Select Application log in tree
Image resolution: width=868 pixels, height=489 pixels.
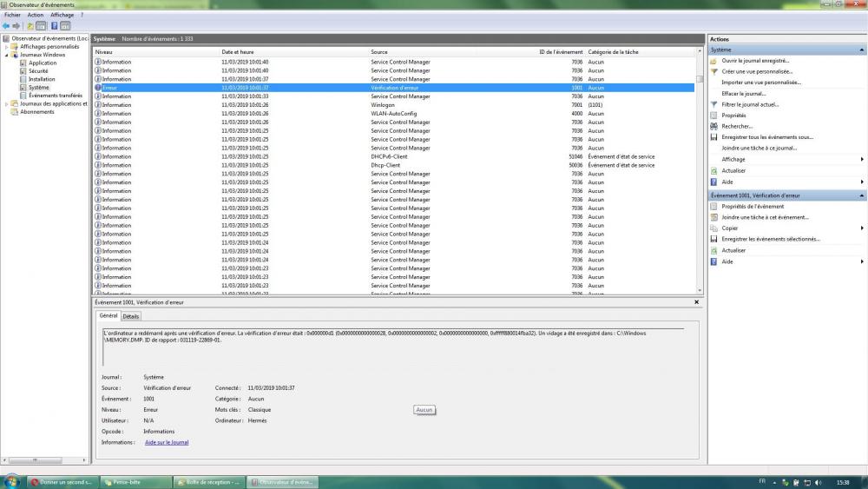pos(42,63)
